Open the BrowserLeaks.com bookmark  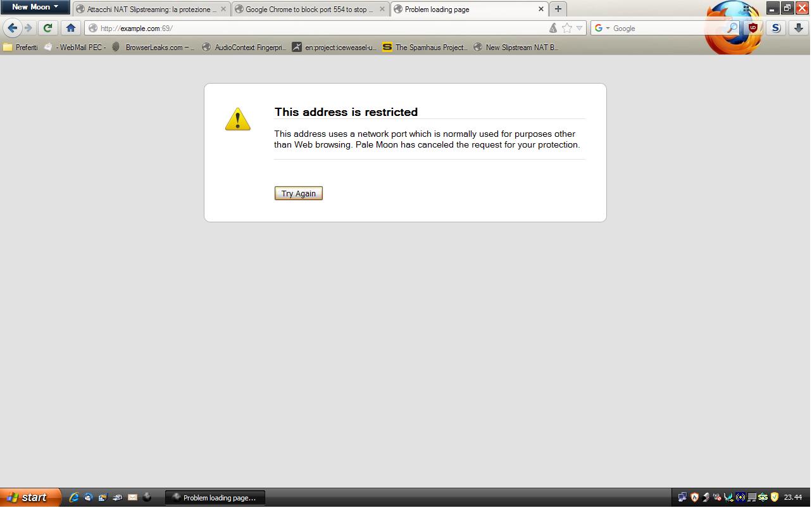tap(154, 47)
